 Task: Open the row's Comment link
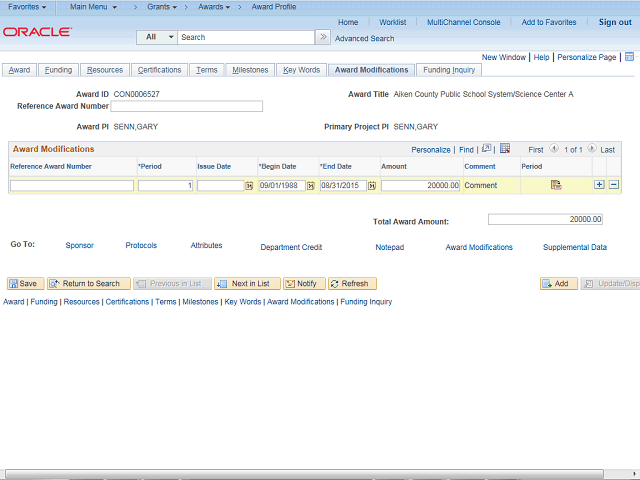(x=480, y=185)
